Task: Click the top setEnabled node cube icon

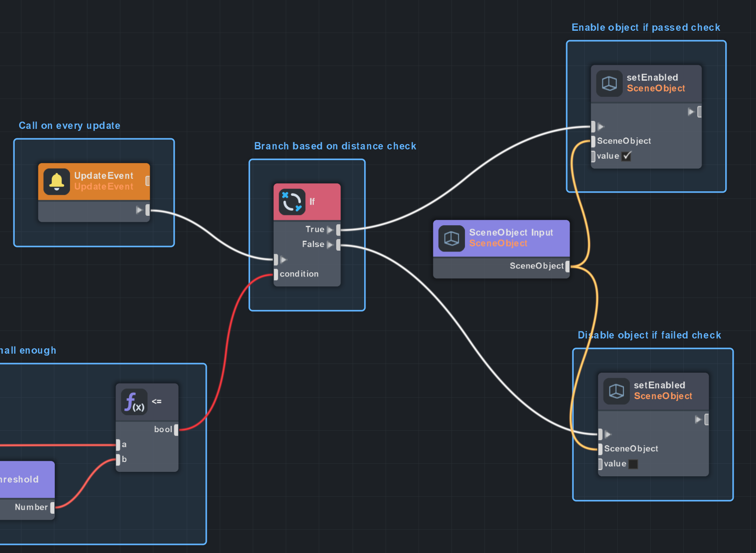Action: coord(609,83)
